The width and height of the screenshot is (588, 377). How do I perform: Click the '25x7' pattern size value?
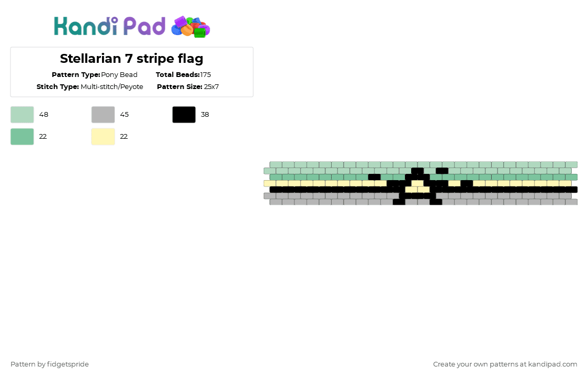click(211, 87)
